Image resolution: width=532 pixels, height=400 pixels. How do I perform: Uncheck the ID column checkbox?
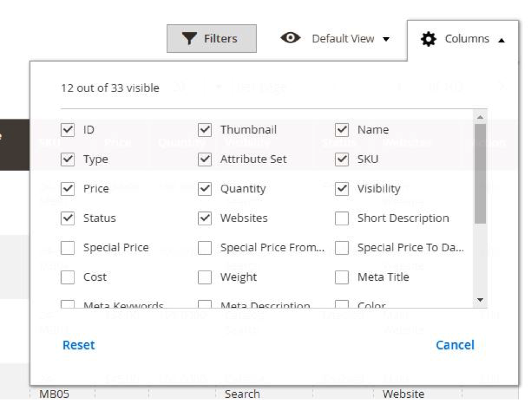click(68, 130)
